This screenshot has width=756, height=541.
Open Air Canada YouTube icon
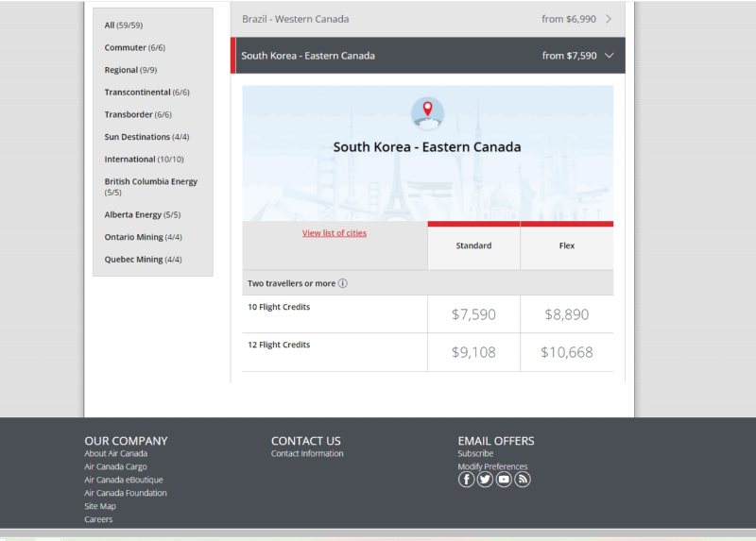504,480
